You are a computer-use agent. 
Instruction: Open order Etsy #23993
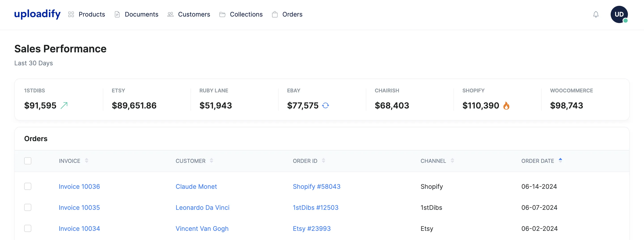[312, 229]
